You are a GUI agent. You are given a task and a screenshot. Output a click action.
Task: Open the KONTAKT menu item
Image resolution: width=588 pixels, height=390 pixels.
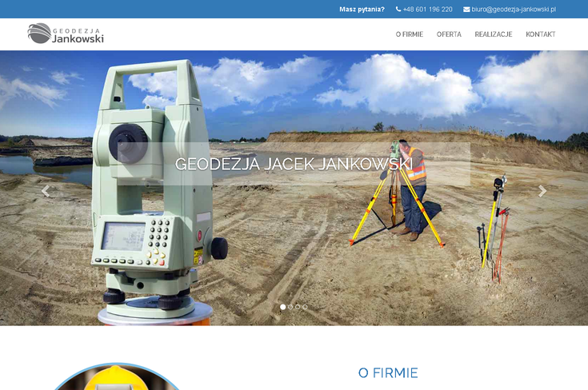point(540,34)
